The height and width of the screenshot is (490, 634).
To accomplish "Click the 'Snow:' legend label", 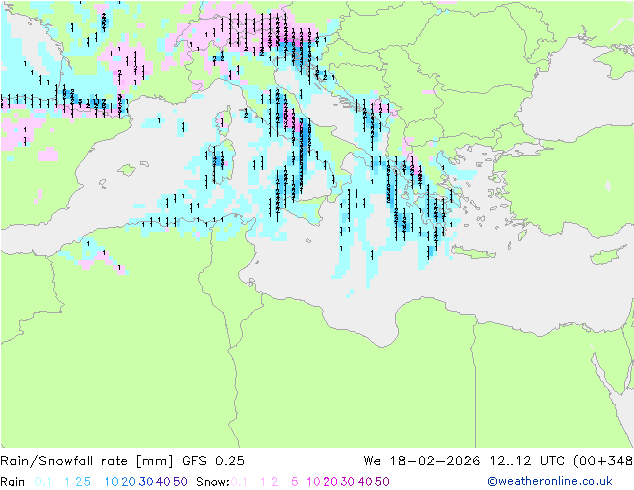I will pos(213,482).
